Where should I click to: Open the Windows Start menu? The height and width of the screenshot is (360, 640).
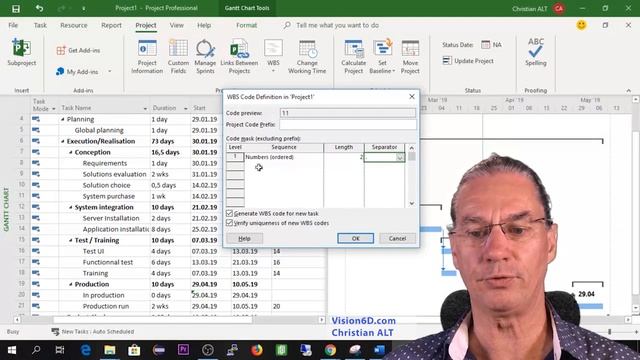[12, 350]
